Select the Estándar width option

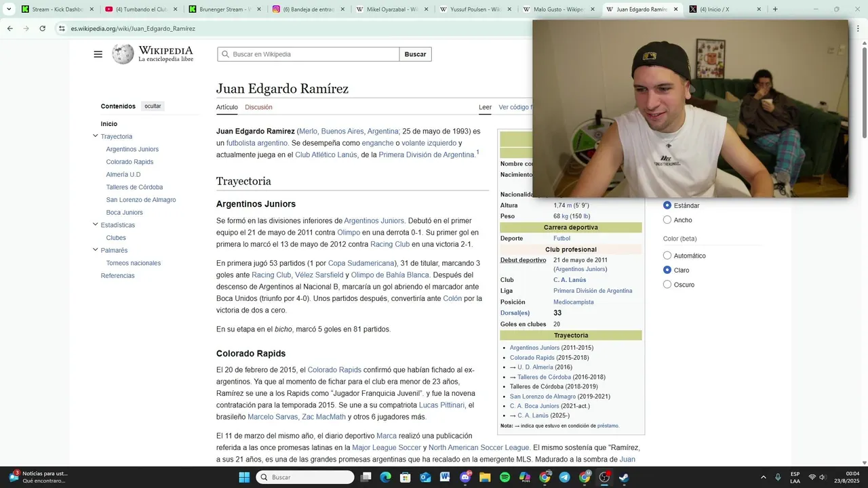click(667, 205)
